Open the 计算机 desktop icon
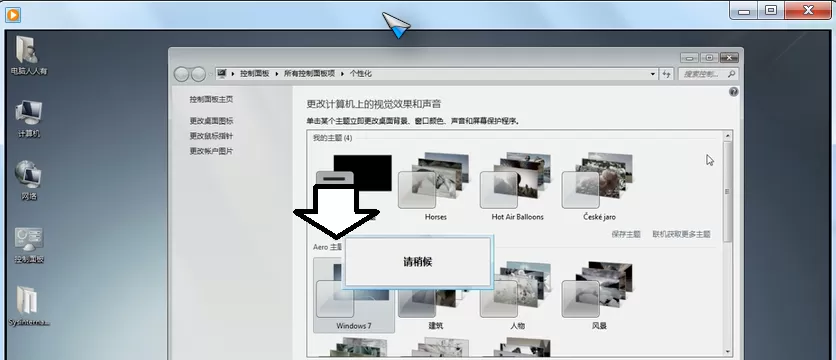Image resolution: width=836 pixels, height=360 pixels. coord(29,119)
